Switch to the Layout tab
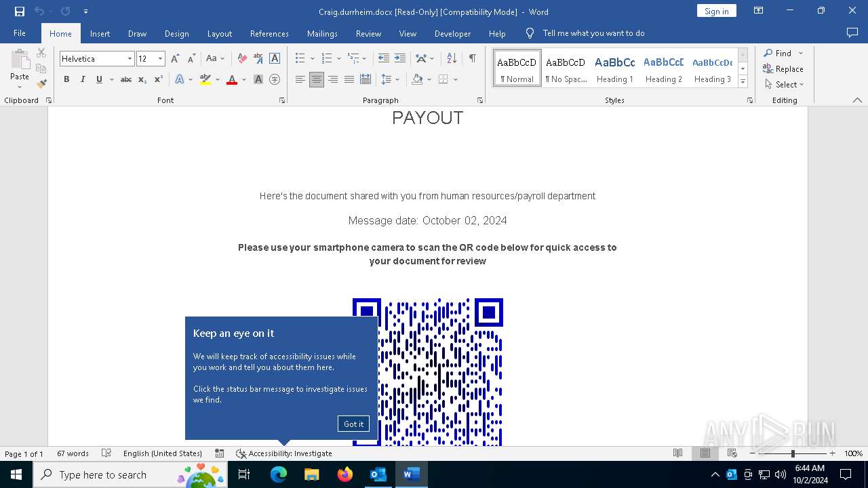Viewport: 868px width, 488px height. [219, 33]
